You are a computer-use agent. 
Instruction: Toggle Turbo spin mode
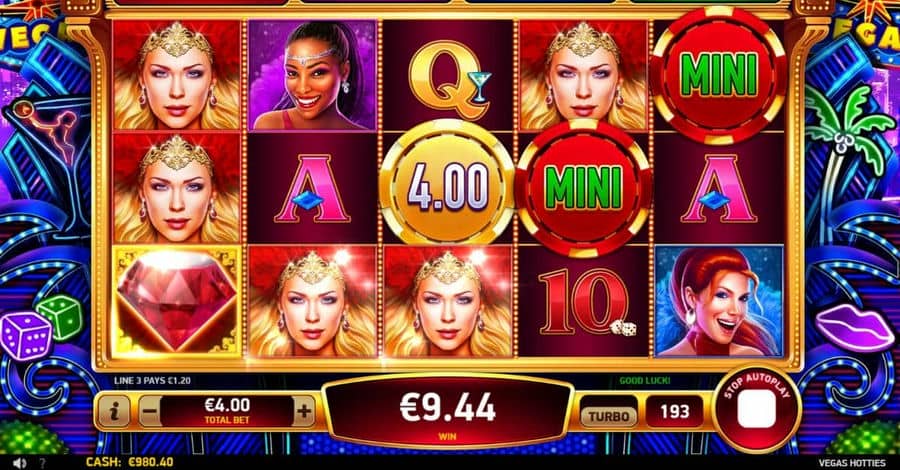coord(609,417)
